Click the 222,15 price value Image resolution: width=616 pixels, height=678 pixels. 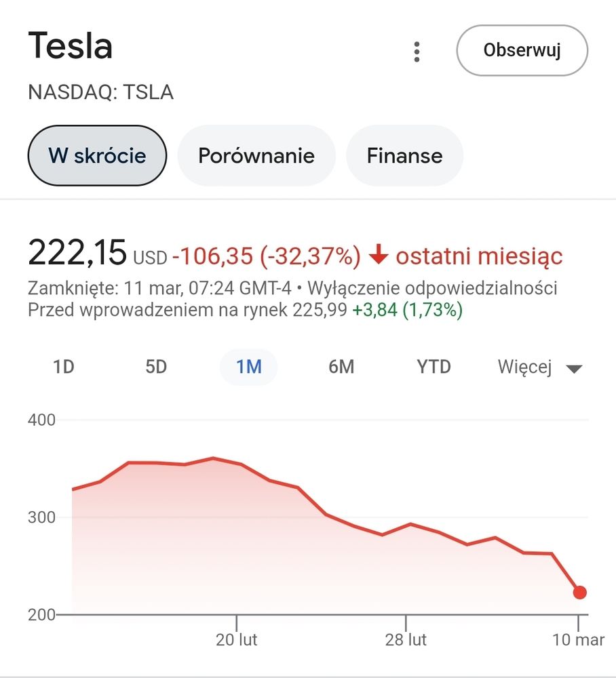(77, 254)
